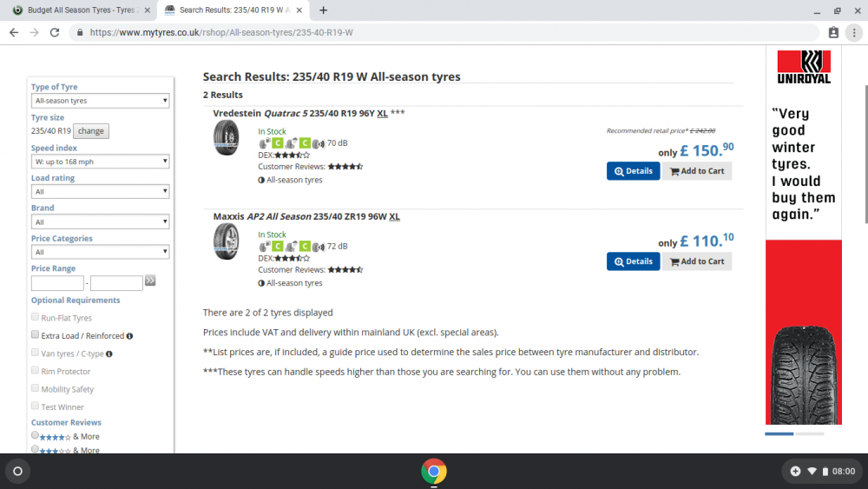Viewport: 868px width, 489px height.
Task: Open a new tab with the plus icon
Action: coord(323,10)
